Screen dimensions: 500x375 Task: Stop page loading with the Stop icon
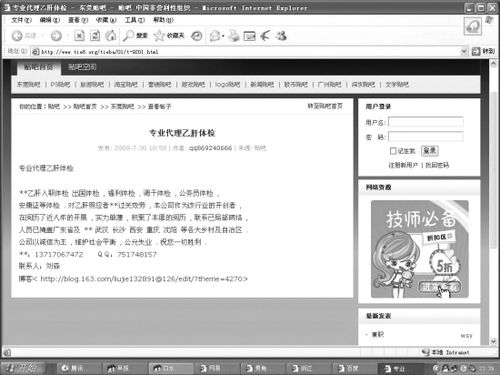coord(79,35)
